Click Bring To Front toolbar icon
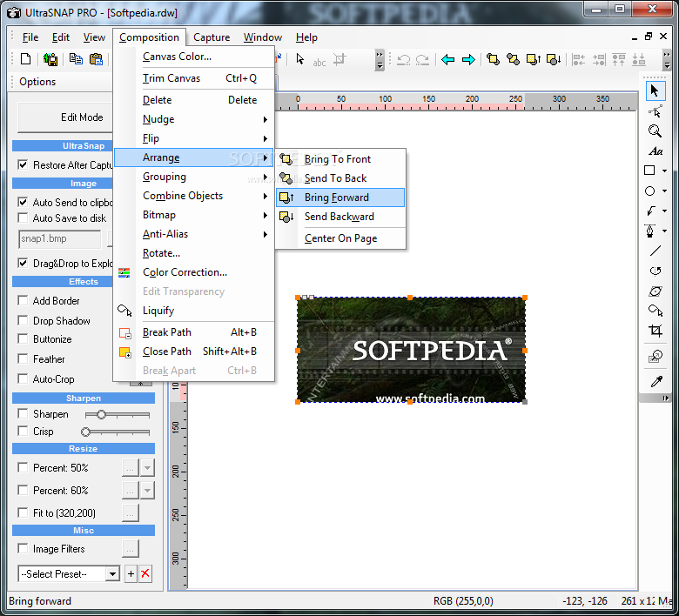This screenshot has width=679, height=616. point(493,59)
